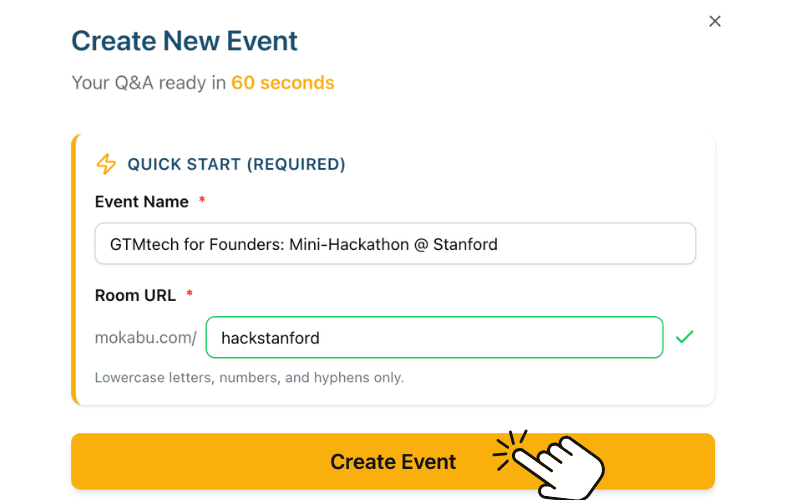Click the "Lowercase letters, numbers, and hyphens only" hint
Viewport: 800px width, 500px height.
pos(249,378)
